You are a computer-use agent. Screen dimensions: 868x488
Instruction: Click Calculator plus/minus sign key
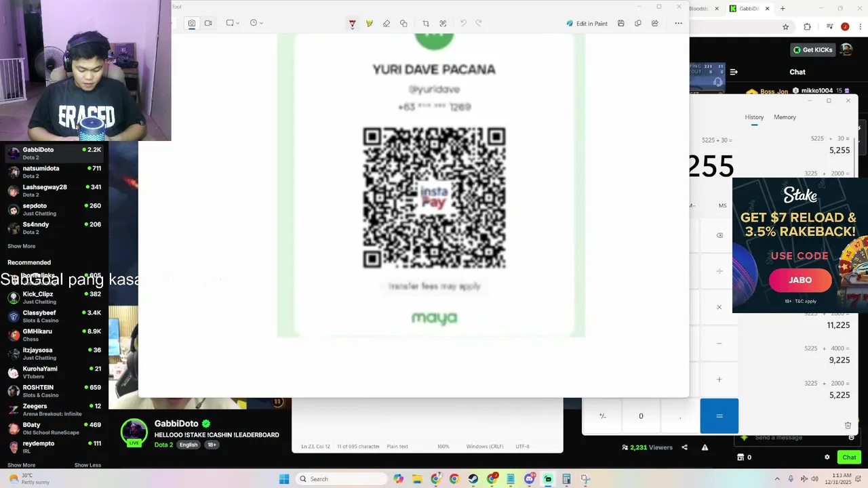pos(602,416)
